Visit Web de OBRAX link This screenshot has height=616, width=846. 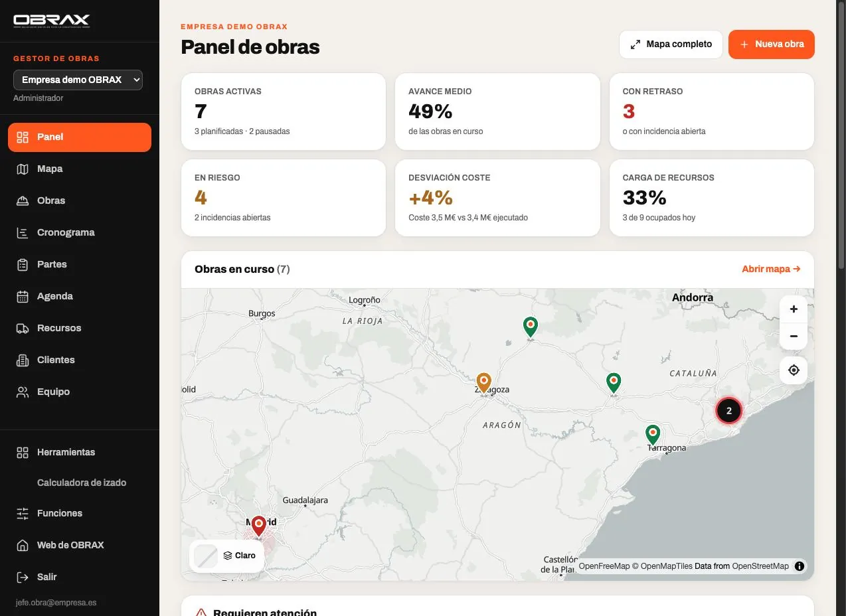click(80, 545)
